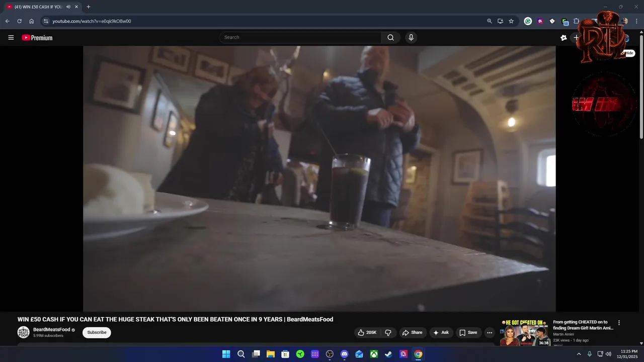Like the video with thumbs-up 205K
This screenshot has width=644, height=362.
[x=367, y=332]
